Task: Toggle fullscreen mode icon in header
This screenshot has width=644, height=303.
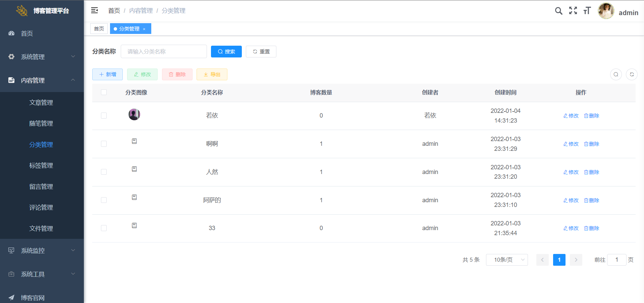Action: click(x=573, y=11)
